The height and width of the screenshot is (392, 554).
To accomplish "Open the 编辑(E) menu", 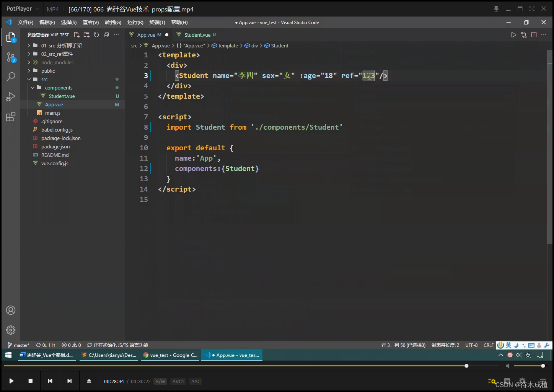I will click(47, 22).
